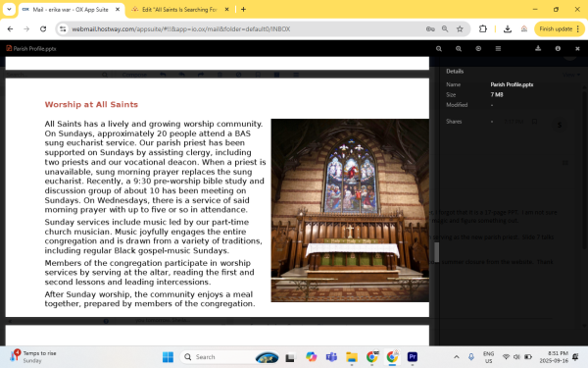The image size is (588, 368).
Task: Open the Windows Start menu
Action: click(168, 357)
